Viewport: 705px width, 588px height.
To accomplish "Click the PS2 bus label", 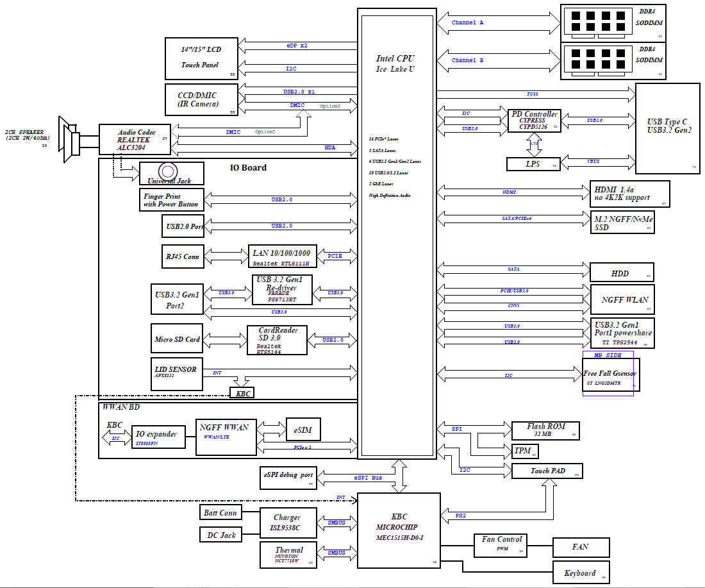I will 460,516.
